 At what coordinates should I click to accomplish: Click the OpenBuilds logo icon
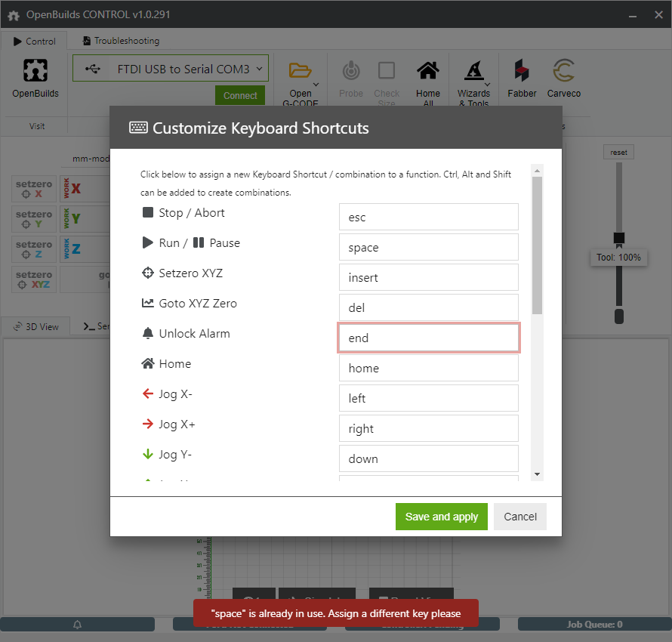tap(35, 70)
